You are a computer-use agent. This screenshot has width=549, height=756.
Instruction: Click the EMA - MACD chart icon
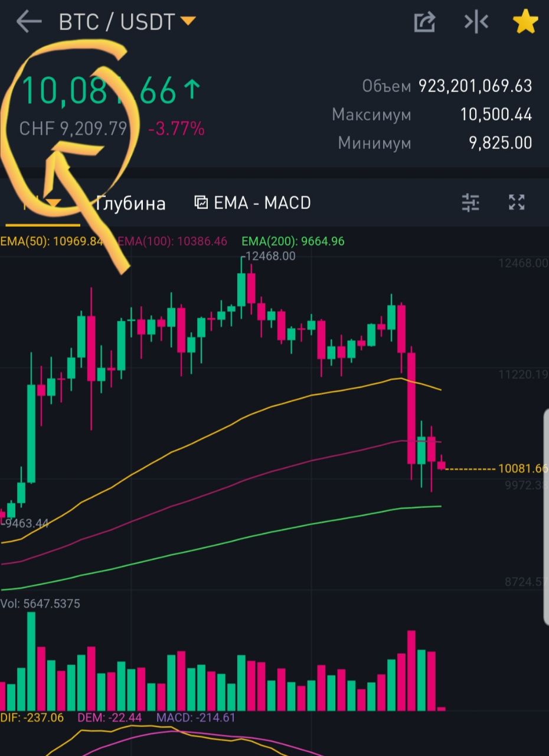click(x=201, y=203)
